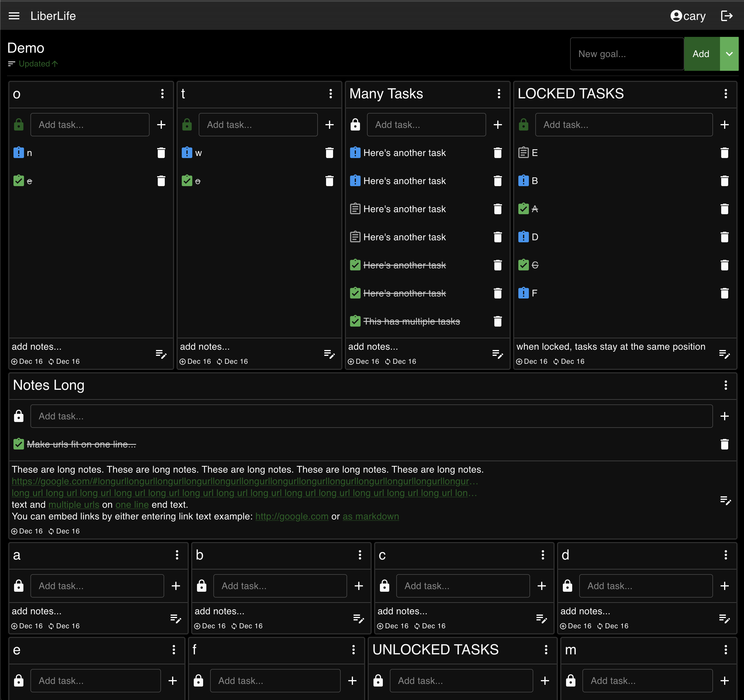The width and height of the screenshot is (744, 700).
Task: Open three-dot menu for Many Tasks
Action: tap(498, 94)
